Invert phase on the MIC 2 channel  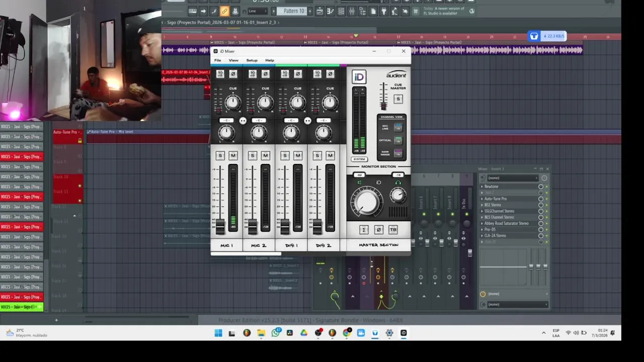[265, 74]
